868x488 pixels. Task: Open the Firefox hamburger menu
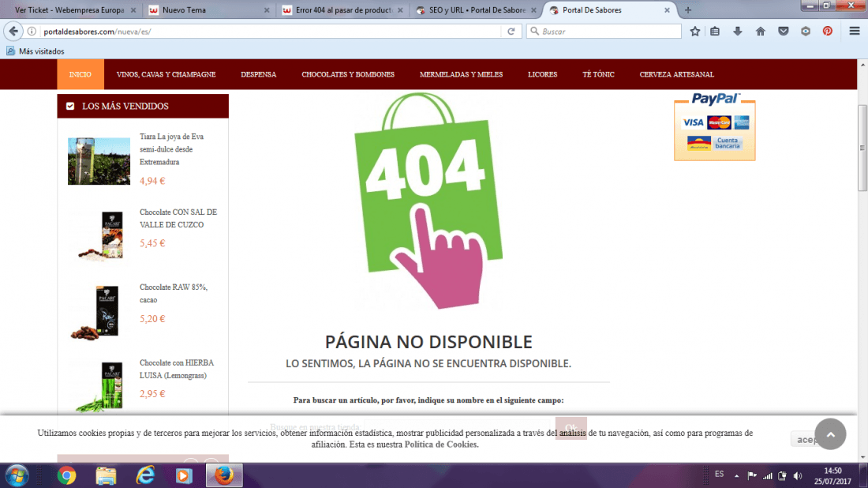coord(854,32)
